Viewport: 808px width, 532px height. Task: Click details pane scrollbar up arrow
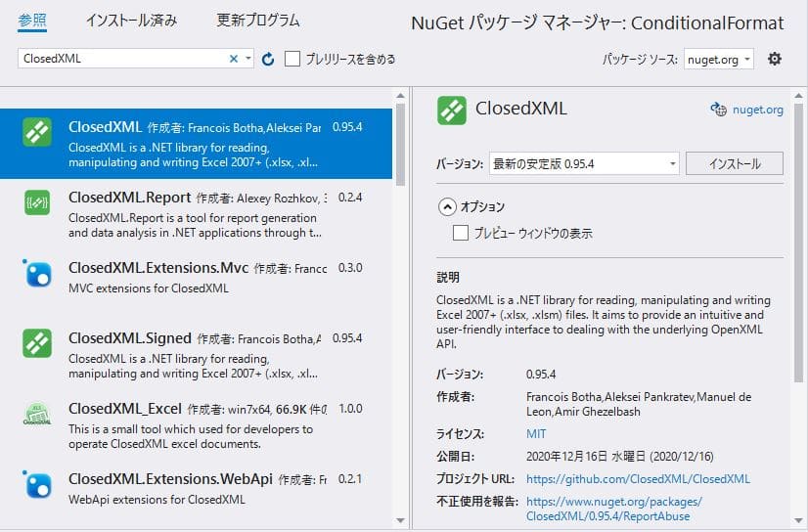(799, 96)
